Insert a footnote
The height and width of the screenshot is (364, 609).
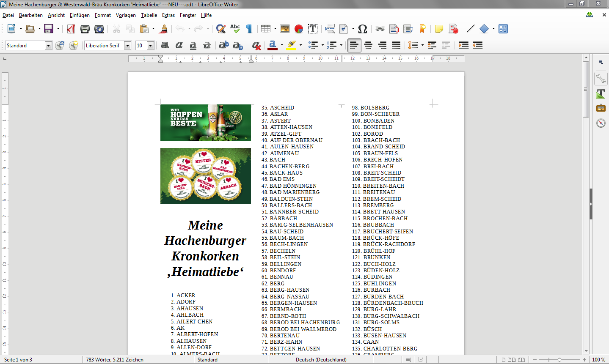(x=394, y=29)
